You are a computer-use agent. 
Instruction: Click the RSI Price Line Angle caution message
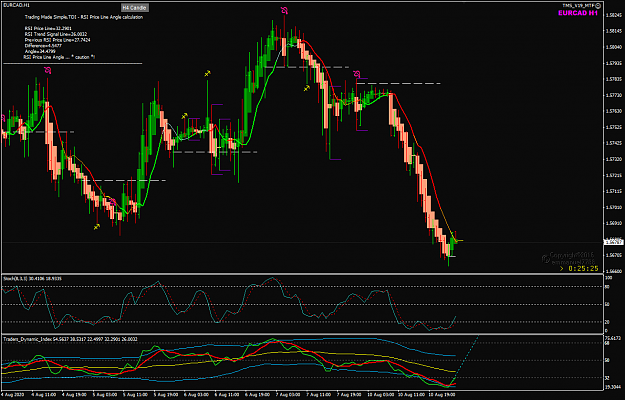[59, 57]
